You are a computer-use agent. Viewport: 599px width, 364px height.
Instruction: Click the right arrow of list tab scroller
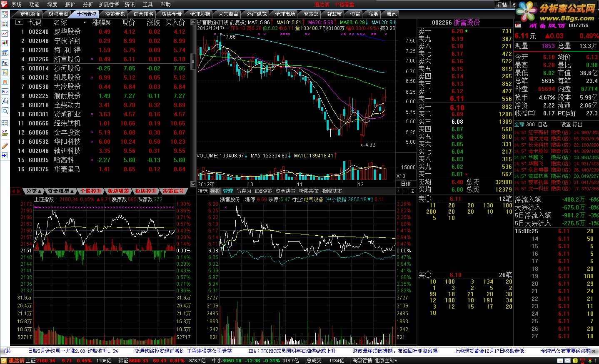pos(18,191)
